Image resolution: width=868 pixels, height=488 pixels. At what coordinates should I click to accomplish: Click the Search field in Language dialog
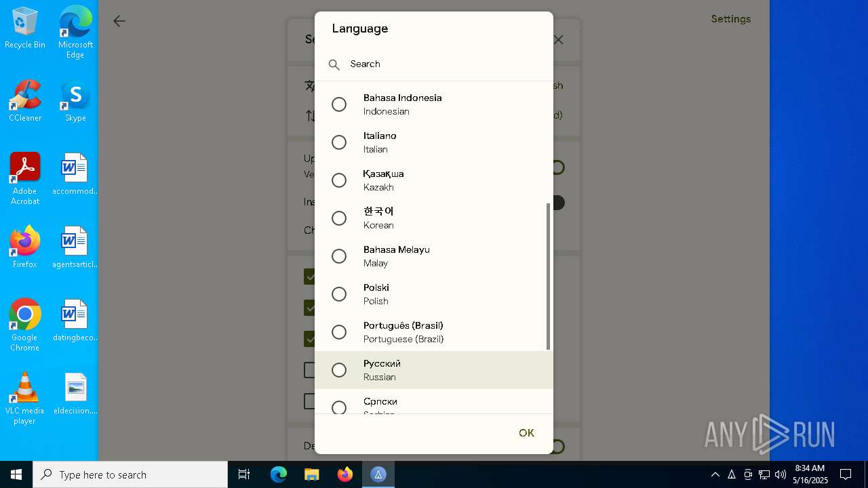[434, 64]
